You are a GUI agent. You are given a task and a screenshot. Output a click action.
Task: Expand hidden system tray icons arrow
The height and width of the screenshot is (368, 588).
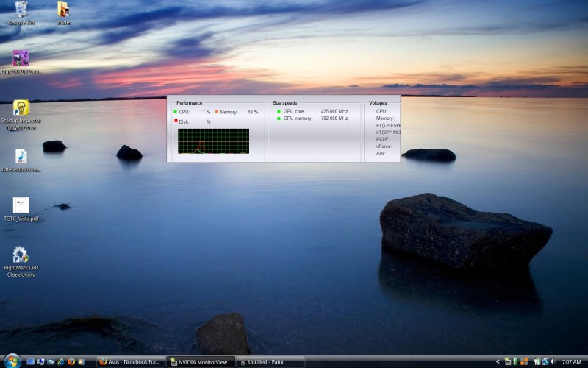click(498, 361)
